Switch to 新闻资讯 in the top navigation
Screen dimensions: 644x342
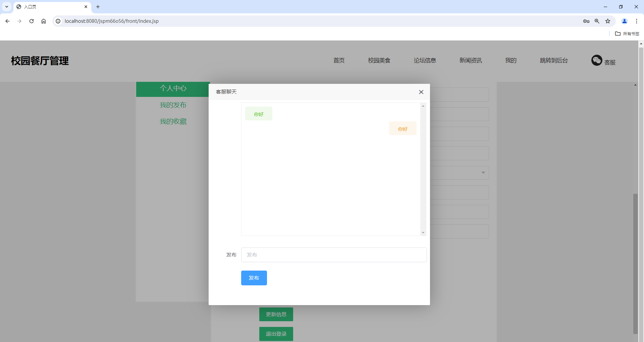(471, 60)
